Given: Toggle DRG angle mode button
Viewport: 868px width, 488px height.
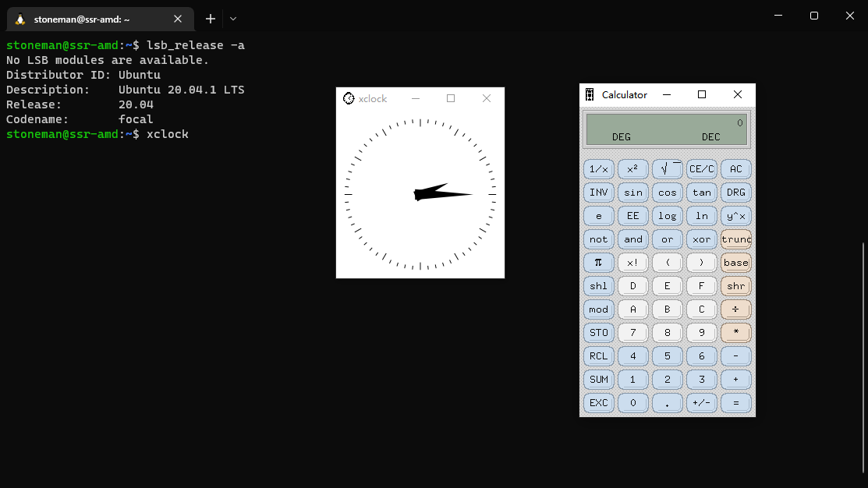Looking at the screenshot, I should coord(735,193).
